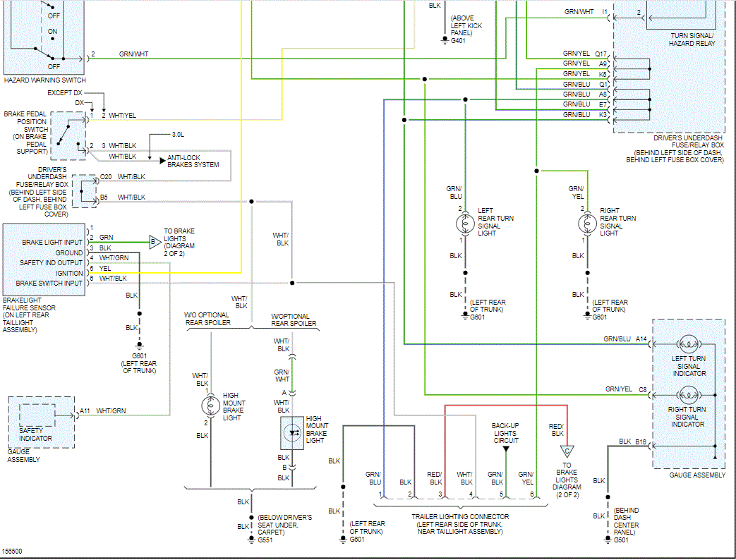The height and width of the screenshot is (560, 736).
Task: Click the Below Driver's Seat Under Carpet label
Action: coord(284,525)
